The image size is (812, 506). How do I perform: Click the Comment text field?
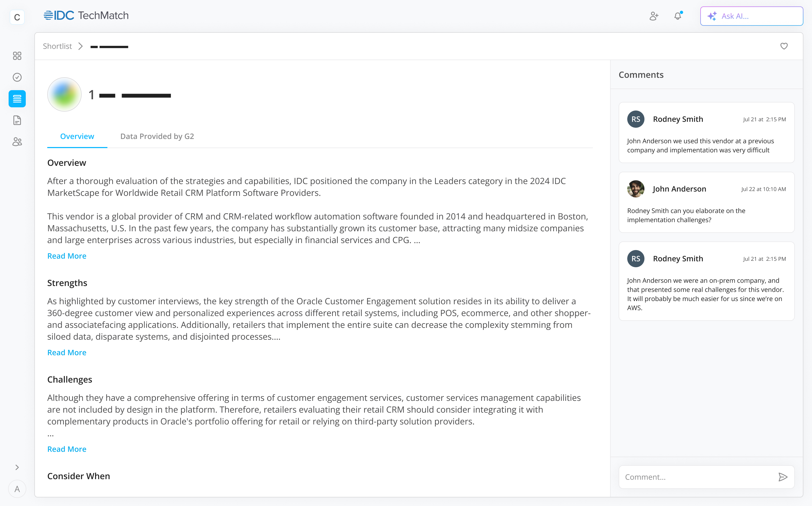click(x=698, y=477)
